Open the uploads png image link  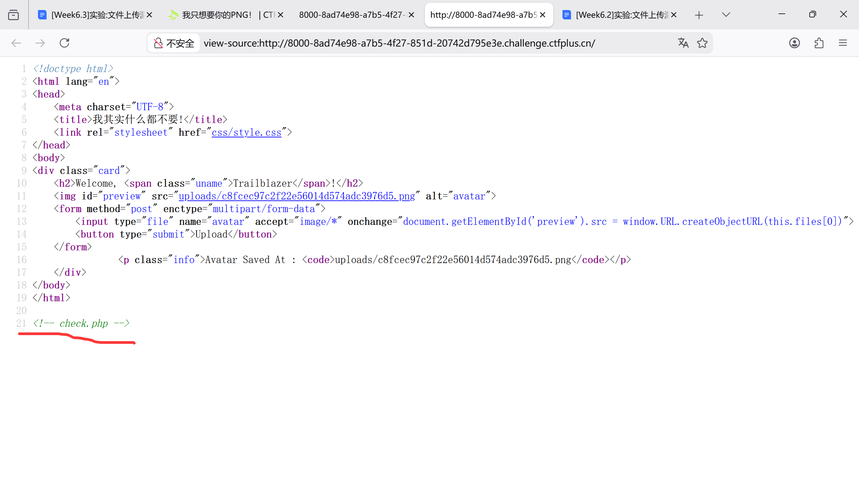tap(297, 196)
